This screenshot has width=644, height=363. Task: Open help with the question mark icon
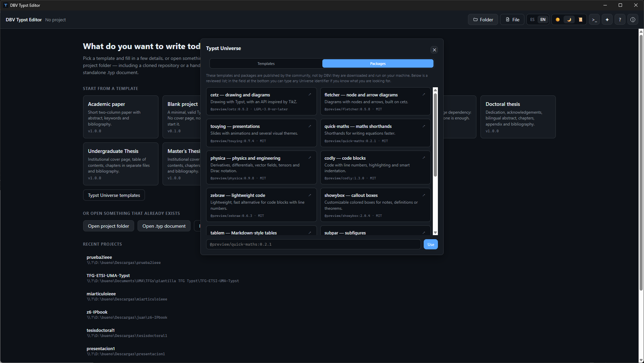pyautogui.click(x=620, y=20)
